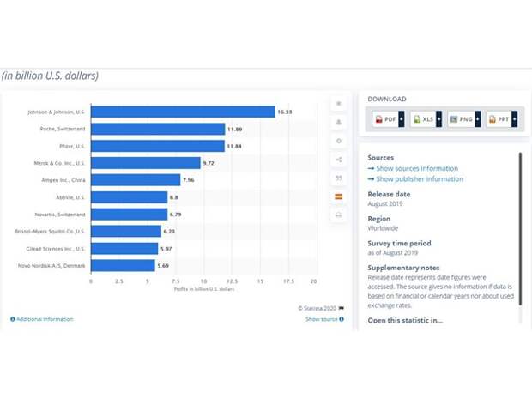This screenshot has height=399, width=532.
Task: Click the Gilead Sciences bar
Action: [124, 248]
